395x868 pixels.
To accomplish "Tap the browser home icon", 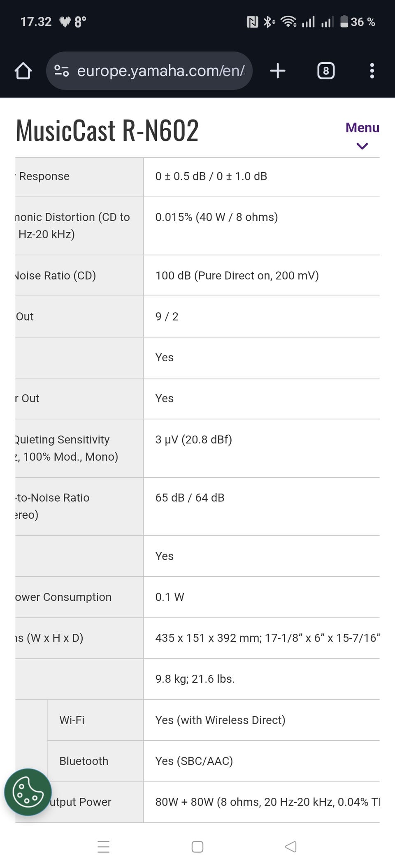I will [x=23, y=71].
